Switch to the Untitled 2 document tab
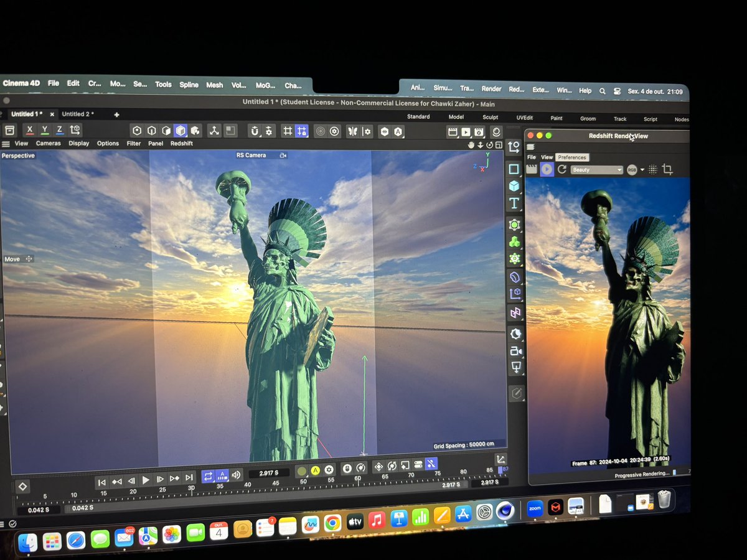 pos(78,114)
